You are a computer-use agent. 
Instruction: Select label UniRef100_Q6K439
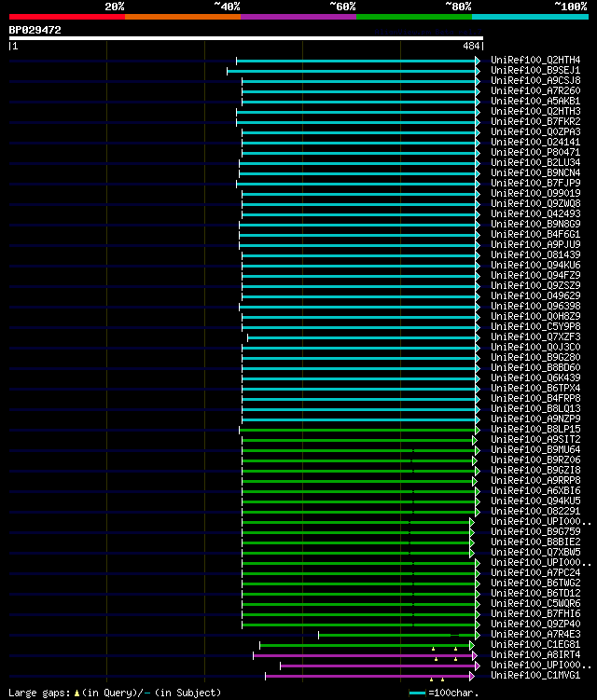pos(535,378)
